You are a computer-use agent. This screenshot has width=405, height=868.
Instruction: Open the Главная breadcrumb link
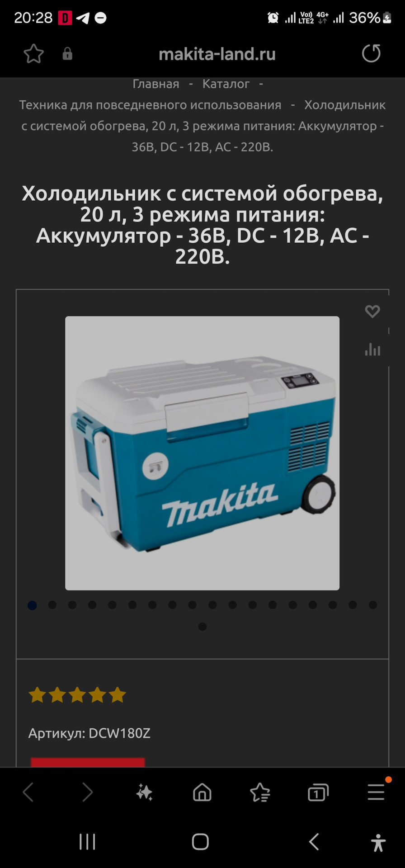(x=156, y=84)
